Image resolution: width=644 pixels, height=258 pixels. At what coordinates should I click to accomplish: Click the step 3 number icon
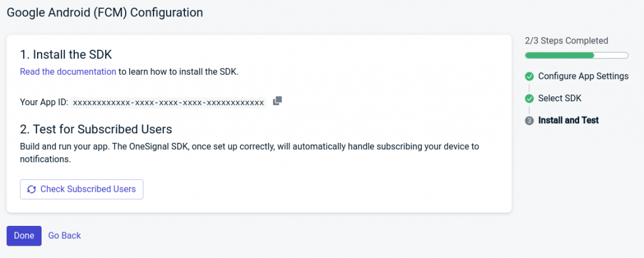(x=530, y=121)
